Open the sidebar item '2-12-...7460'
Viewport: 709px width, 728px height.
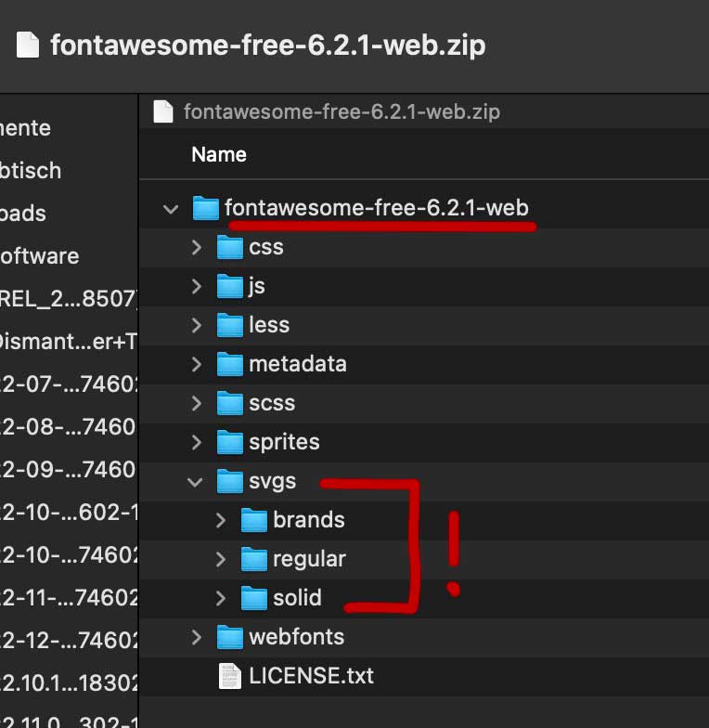(69, 641)
